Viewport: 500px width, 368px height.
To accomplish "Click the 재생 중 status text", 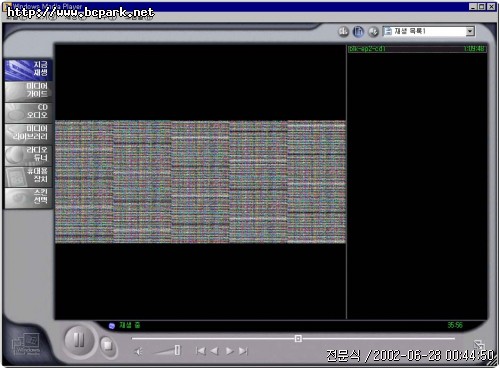I will point(130,325).
